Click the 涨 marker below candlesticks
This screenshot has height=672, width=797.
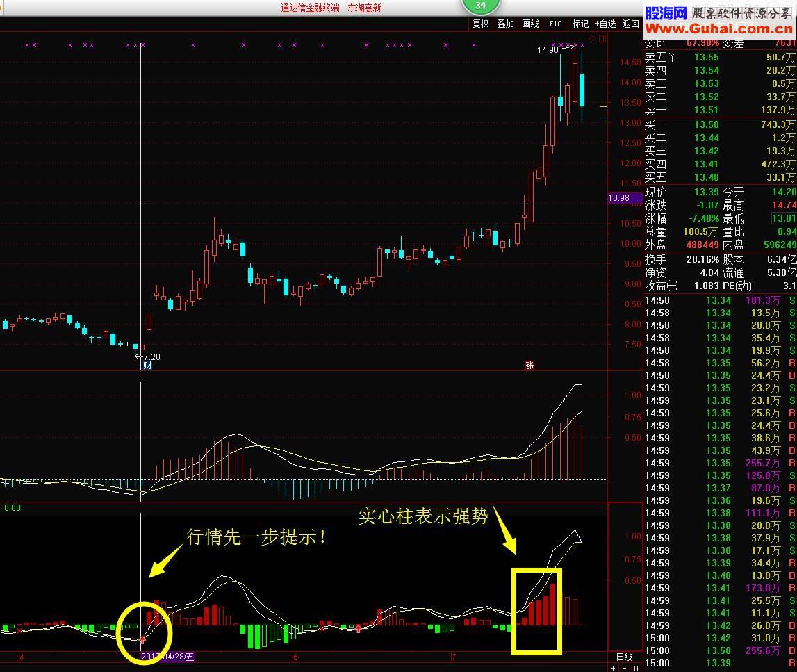[x=529, y=365]
